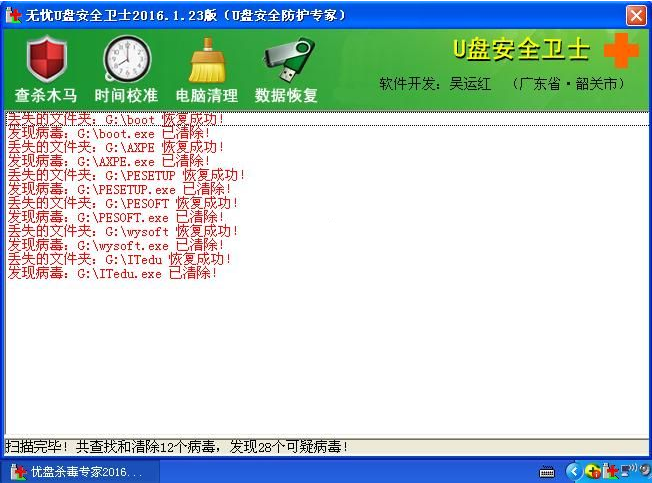Launch the broom 电脑清理 cleanup tool
The width and height of the screenshot is (652, 483).
(x=207, y=60)
